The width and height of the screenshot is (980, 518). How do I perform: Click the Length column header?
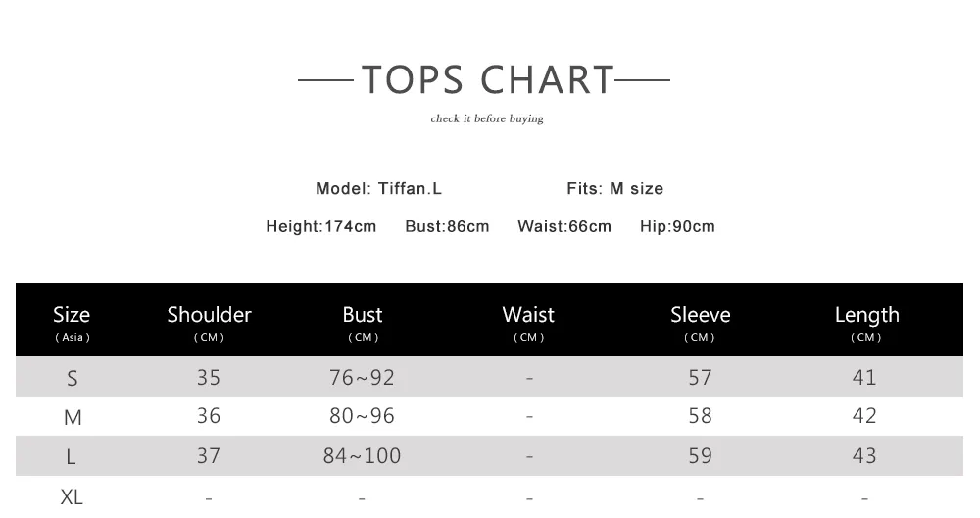point(867,323)
